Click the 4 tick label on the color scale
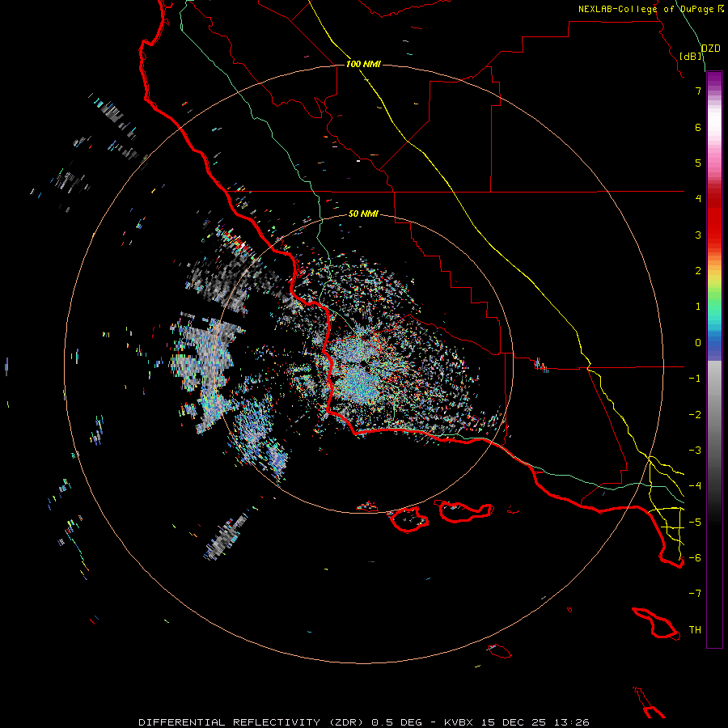728x728 pixels. click(x=698, y=199)
